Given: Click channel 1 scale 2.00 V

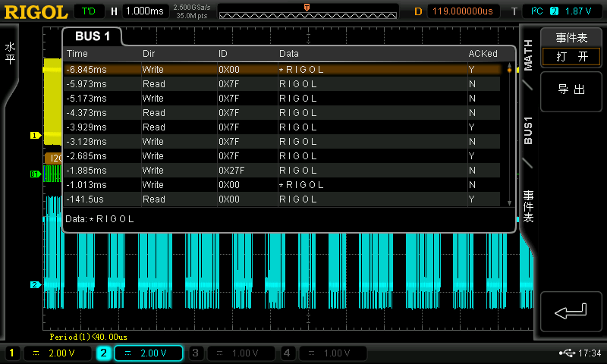Looking at the screenshot, I should (58, 353).
